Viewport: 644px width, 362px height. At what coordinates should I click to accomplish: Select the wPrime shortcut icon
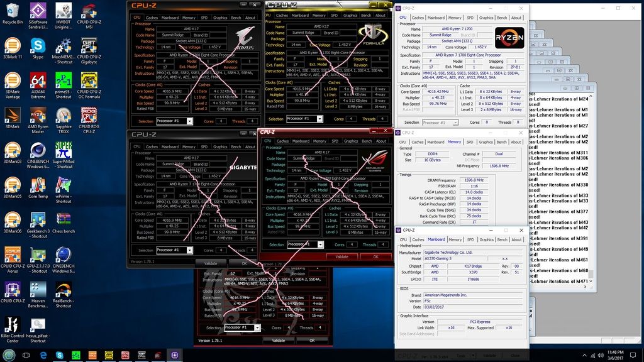coord(64,190)
